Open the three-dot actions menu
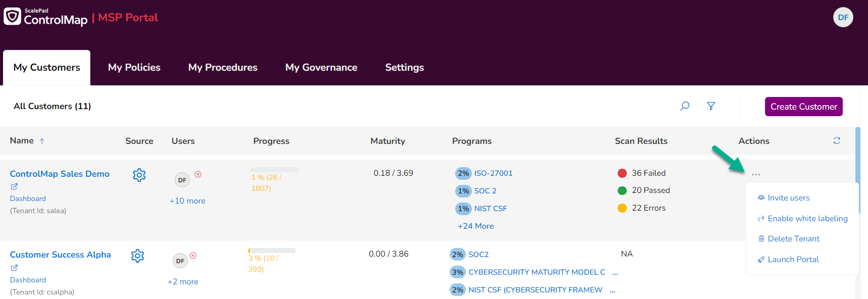868x299 pixels. click(755, 174)
